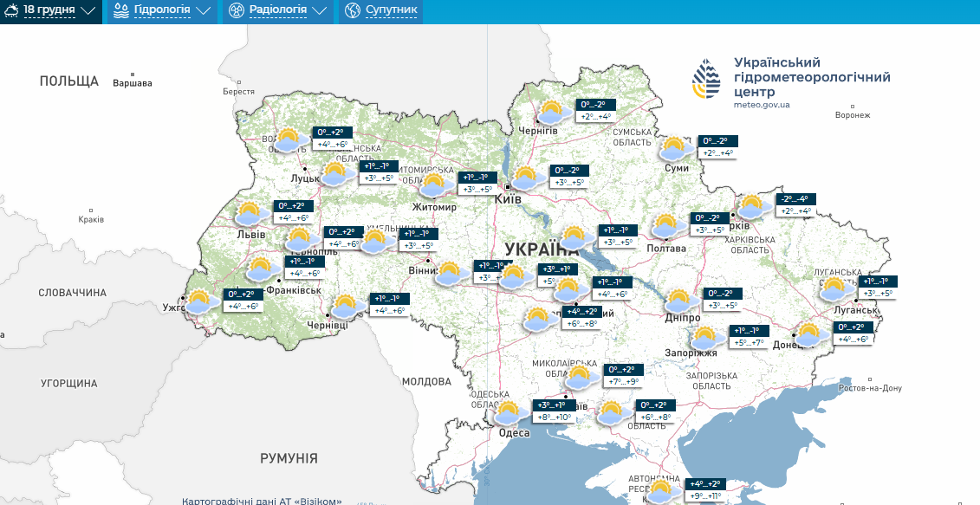980x505 pixels.
Task: Click the weather icon near Суми
Action: tap(675, 149)
